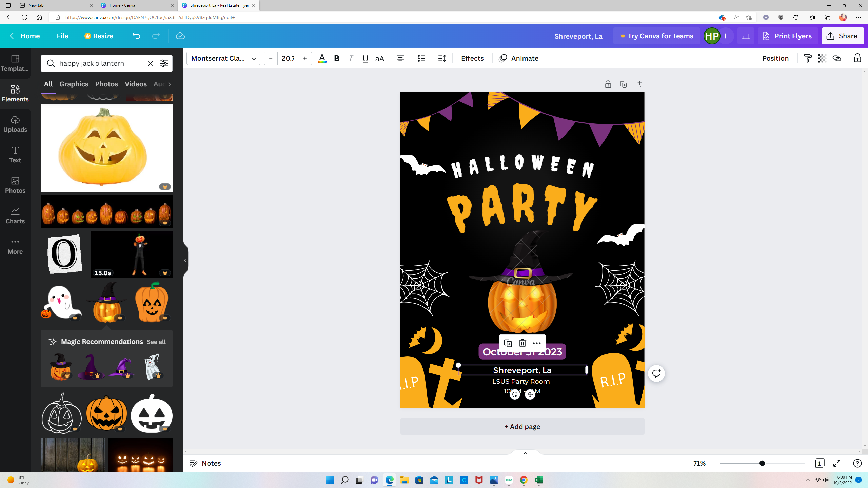Screen dimensions: 868x488
Task: Toggle bold formatting
Action: pos(336,58)
